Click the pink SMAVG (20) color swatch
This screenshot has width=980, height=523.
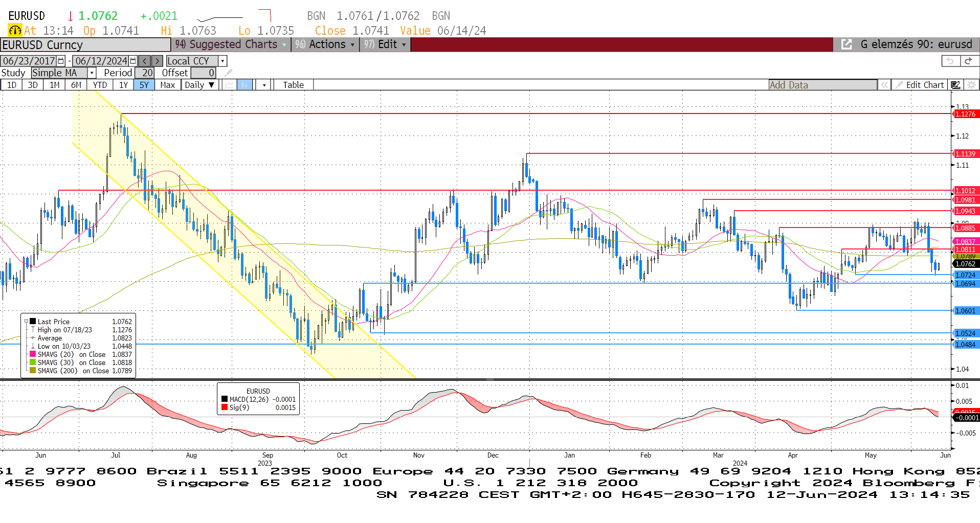33,354
